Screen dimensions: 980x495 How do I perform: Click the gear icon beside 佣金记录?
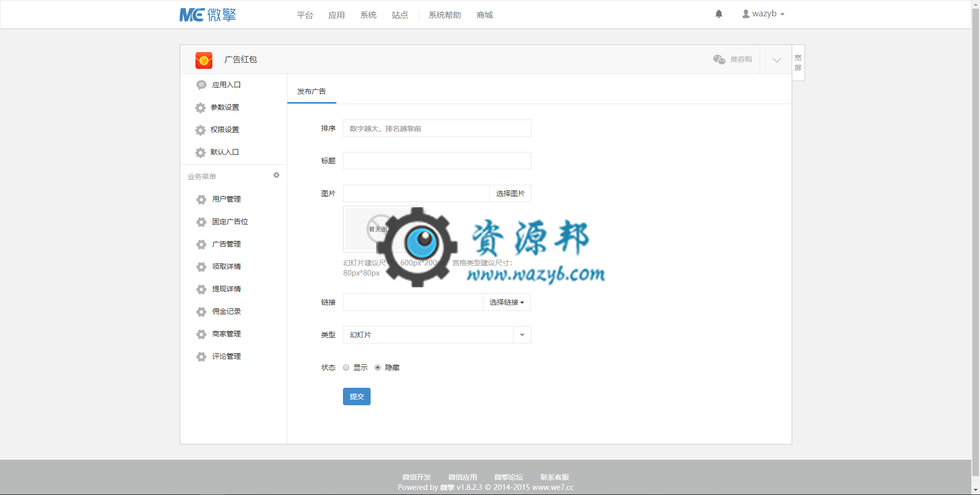pyautogui.click(x=202, y=312)
